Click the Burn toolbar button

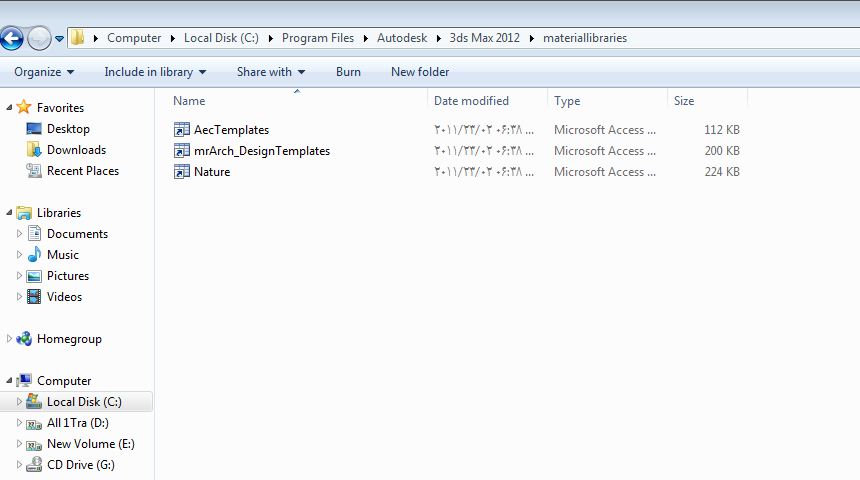348,72
